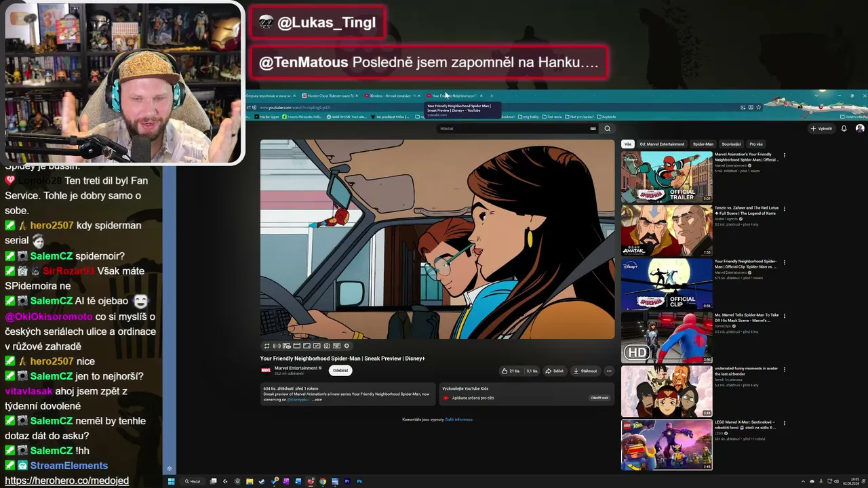Screen dimensions: 868x488
Task: Select the Související filter chip
Action: pyautogui.click(x=732, y=144)
